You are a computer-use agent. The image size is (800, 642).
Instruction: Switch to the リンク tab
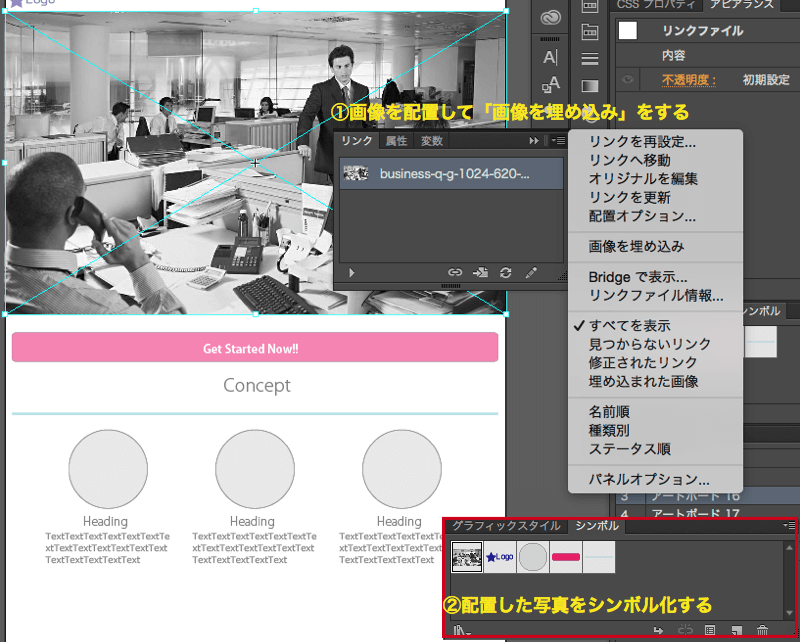click(x=356, y=140)
